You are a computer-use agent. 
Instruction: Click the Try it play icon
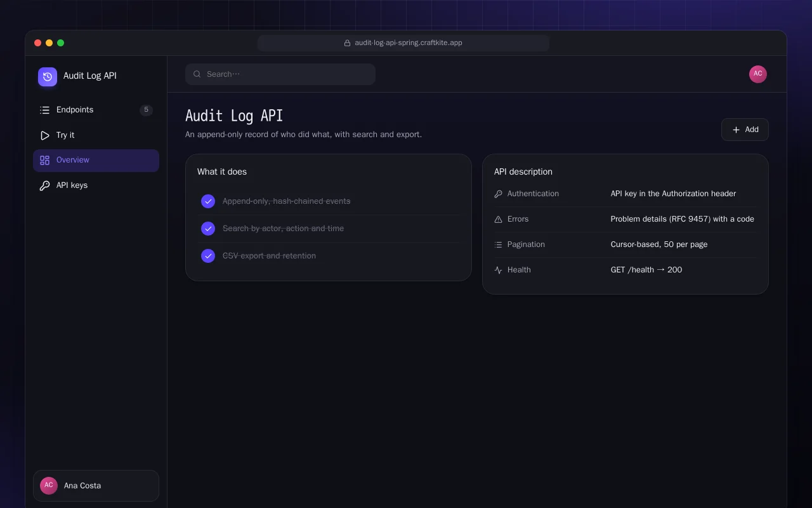(44, 135)
